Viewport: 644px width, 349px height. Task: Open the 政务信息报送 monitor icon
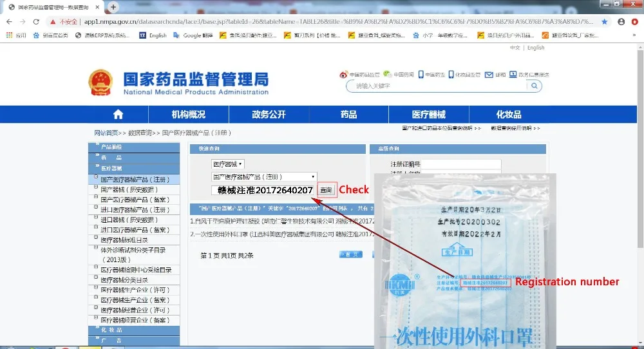tap(513, 74)
